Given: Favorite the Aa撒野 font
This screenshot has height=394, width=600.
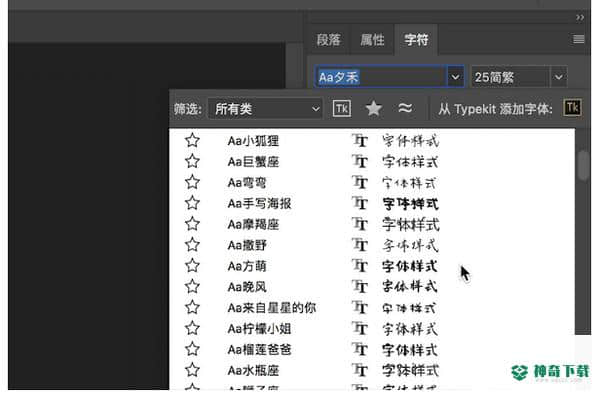Looking at the screenshot, I should click(192, 245).
